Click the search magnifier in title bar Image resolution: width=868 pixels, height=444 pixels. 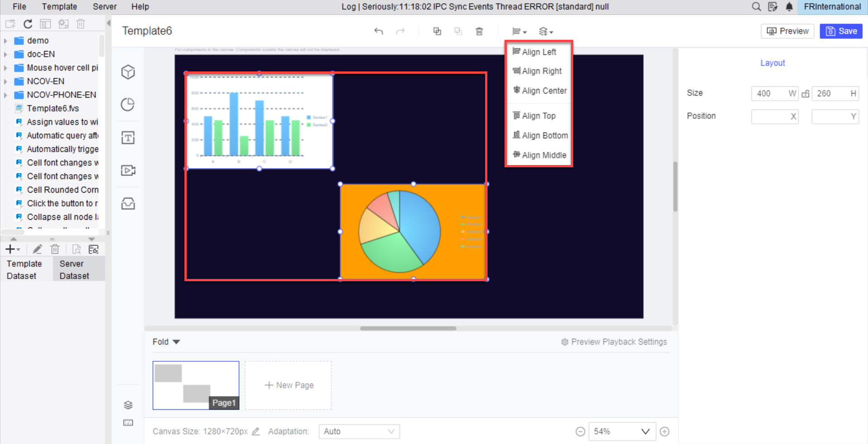pos(756,6)
